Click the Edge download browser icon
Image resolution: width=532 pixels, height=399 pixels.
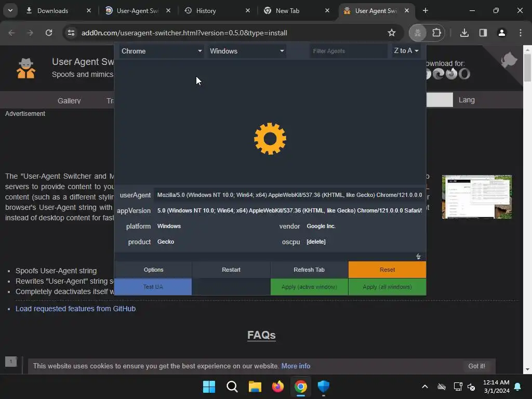[x=438, y=74]
